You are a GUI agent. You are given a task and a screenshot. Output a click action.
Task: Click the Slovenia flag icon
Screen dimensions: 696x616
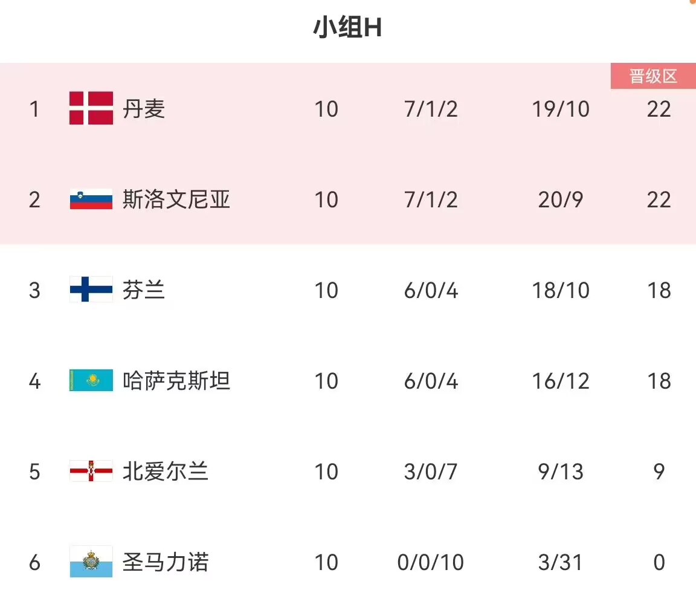click(91, 199)
